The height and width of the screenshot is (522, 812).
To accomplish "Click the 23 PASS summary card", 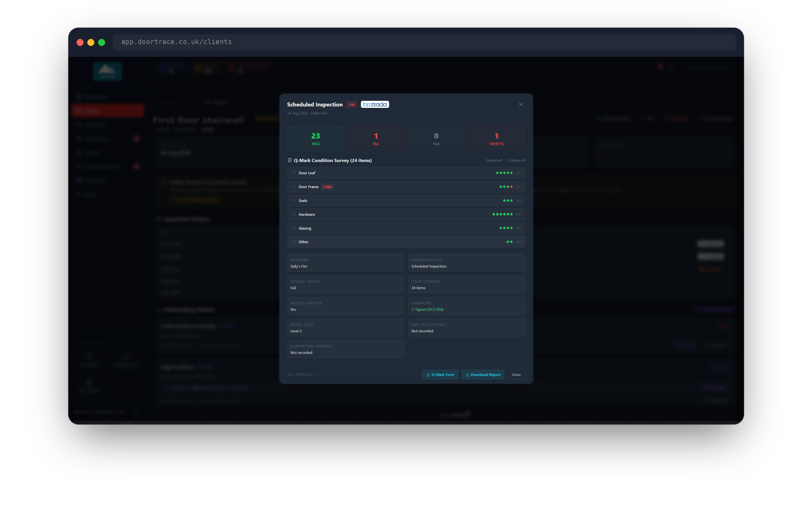I will pos(315,138).
